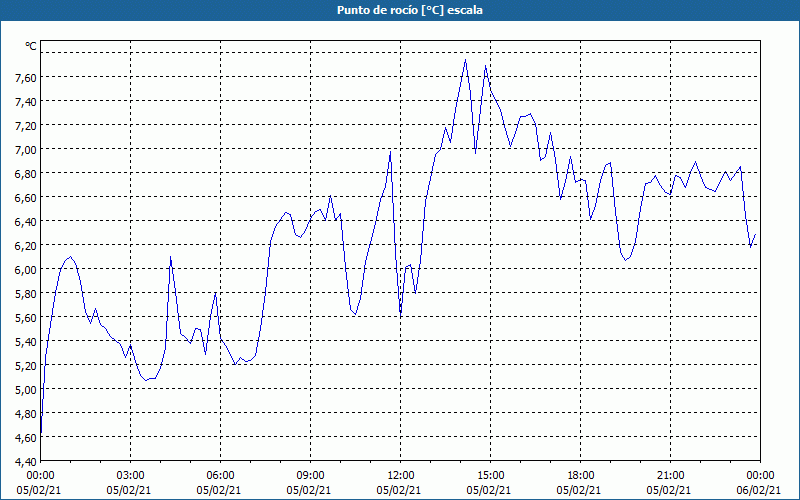This screenshot has width=800, height=500.
Task: Select the 7,60 y-axis value
Action: [27, 78]
